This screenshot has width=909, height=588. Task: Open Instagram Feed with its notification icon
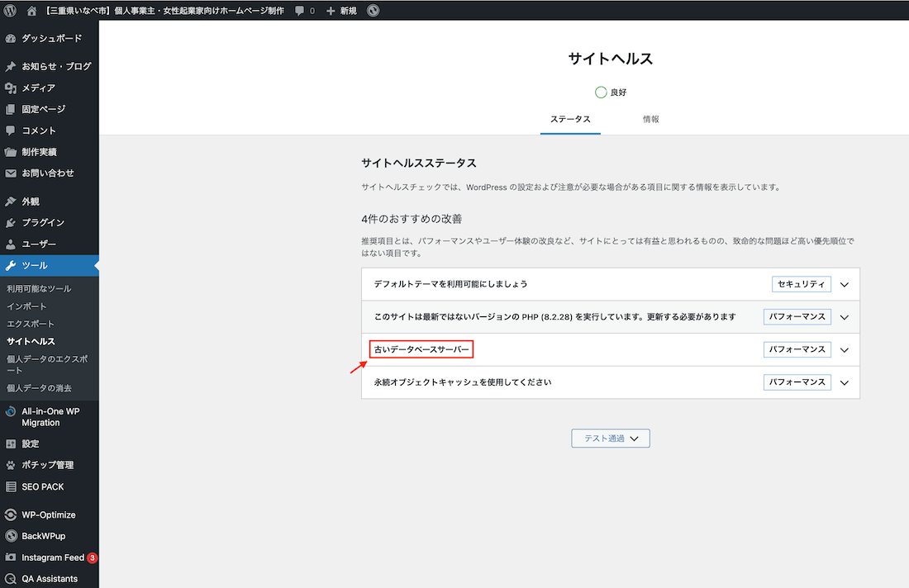pos(10,557)
